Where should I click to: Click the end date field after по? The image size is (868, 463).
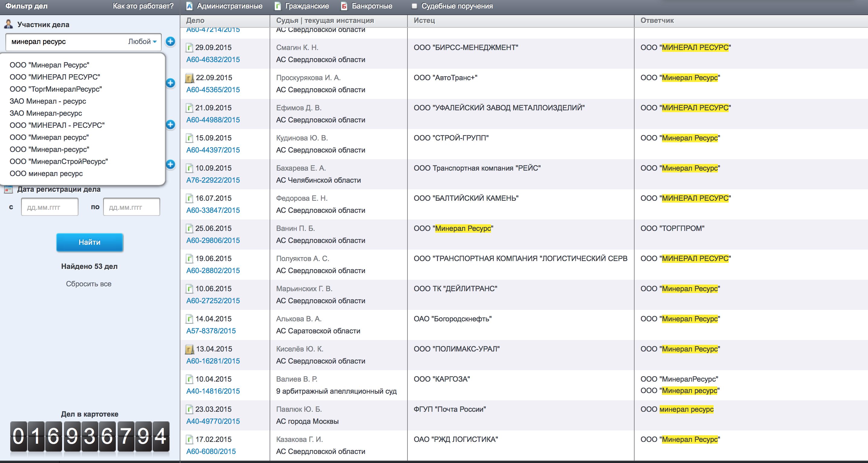click(131, 207)
